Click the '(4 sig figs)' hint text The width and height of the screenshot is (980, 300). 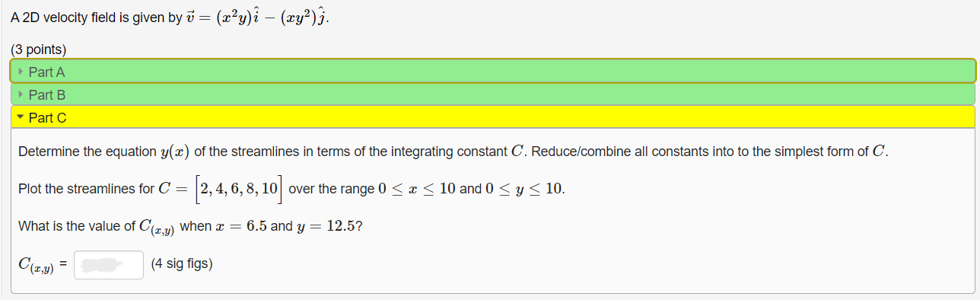[182, 264]
